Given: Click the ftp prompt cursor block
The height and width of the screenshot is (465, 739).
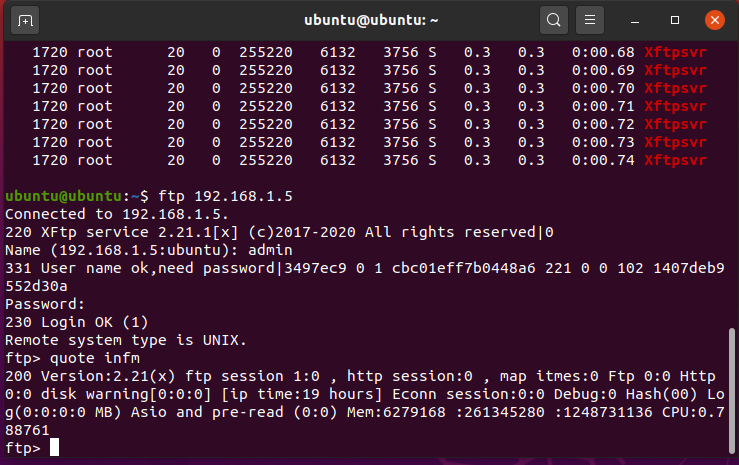Looking at the screenshot, I should pos(55,447).
